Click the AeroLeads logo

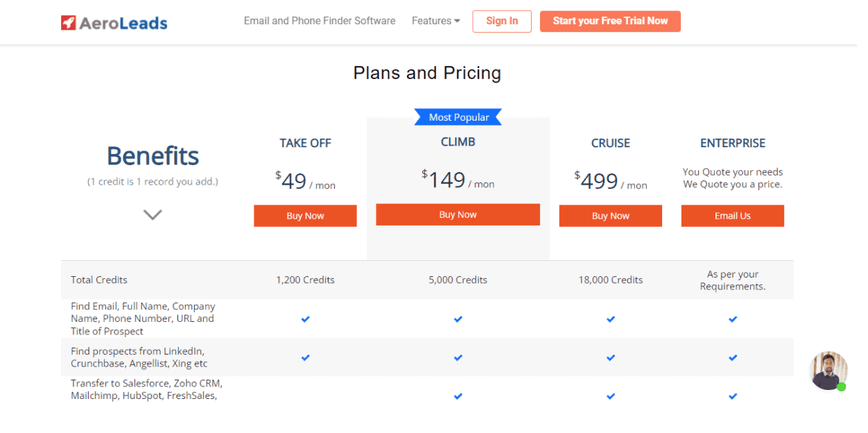pyautogui.click(x=114, y=23)
